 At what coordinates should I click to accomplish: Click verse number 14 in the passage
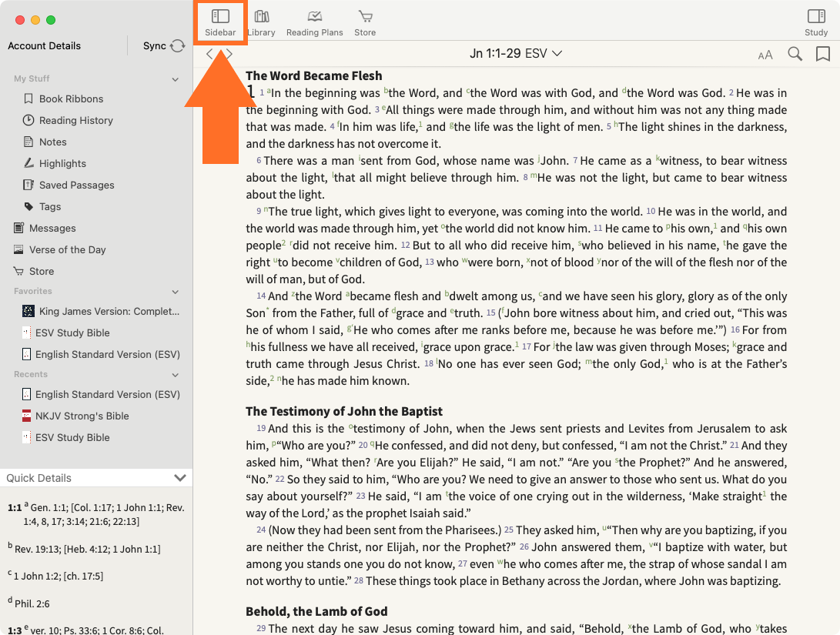point(261,296)
